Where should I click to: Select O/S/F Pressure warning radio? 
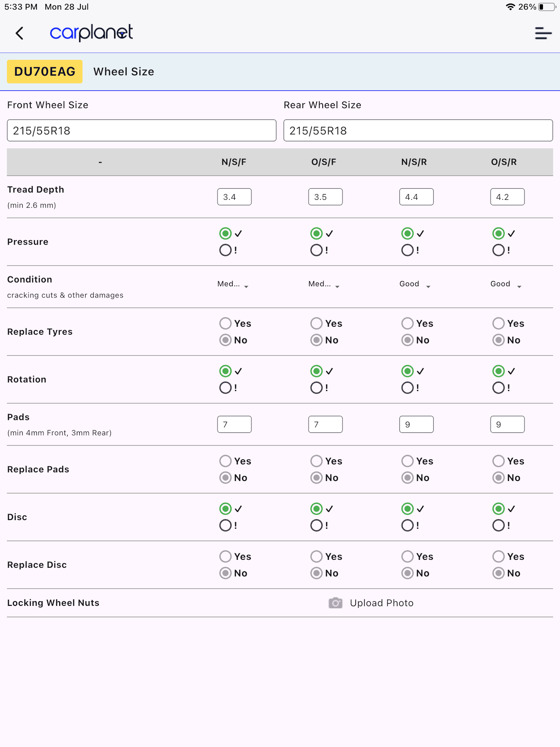(316, 250)
